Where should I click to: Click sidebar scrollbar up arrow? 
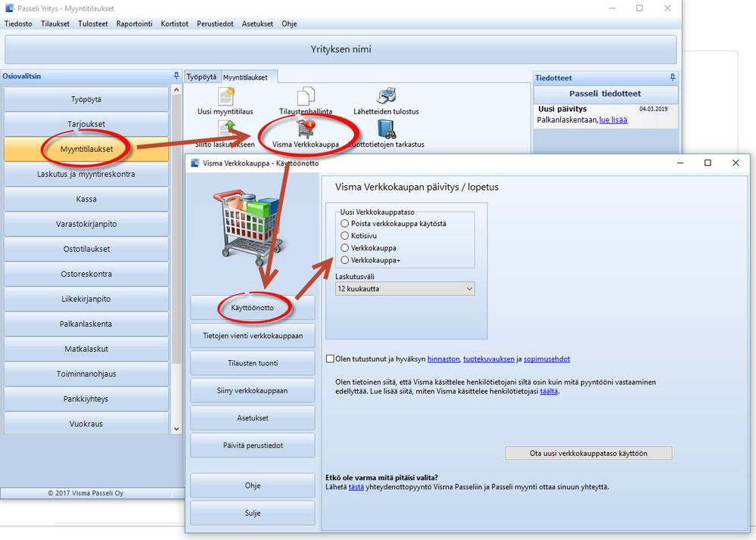coord(176,90)
